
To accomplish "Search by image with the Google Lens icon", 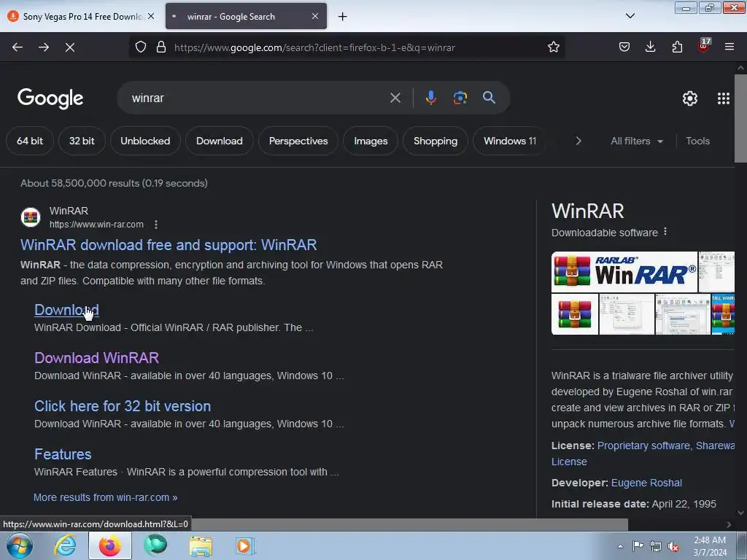I will click(460, 98).
